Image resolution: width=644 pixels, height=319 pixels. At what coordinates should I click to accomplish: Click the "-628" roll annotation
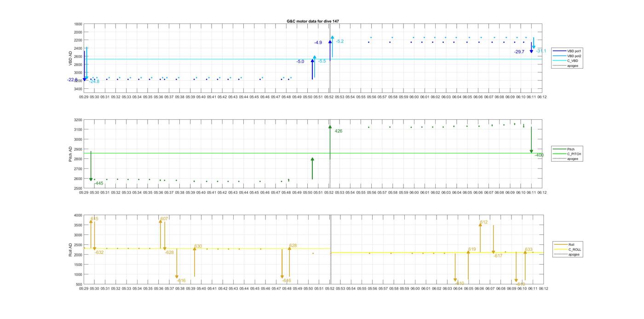pyautogui.click(x=169, y=252)
